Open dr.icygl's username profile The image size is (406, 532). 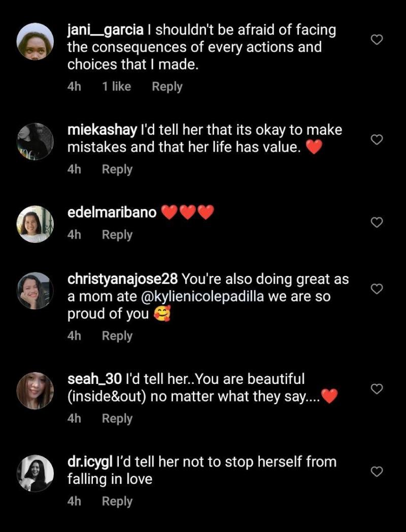coord(90,462)
